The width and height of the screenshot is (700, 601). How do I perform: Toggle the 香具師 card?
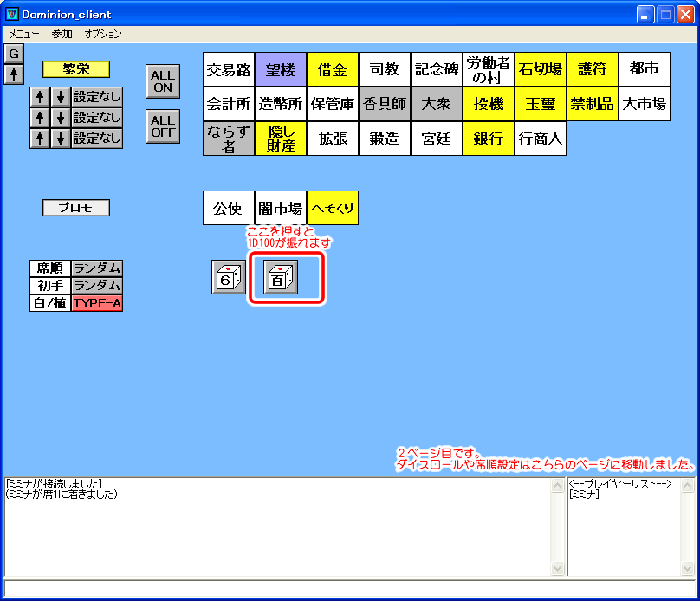pos(385,104)
